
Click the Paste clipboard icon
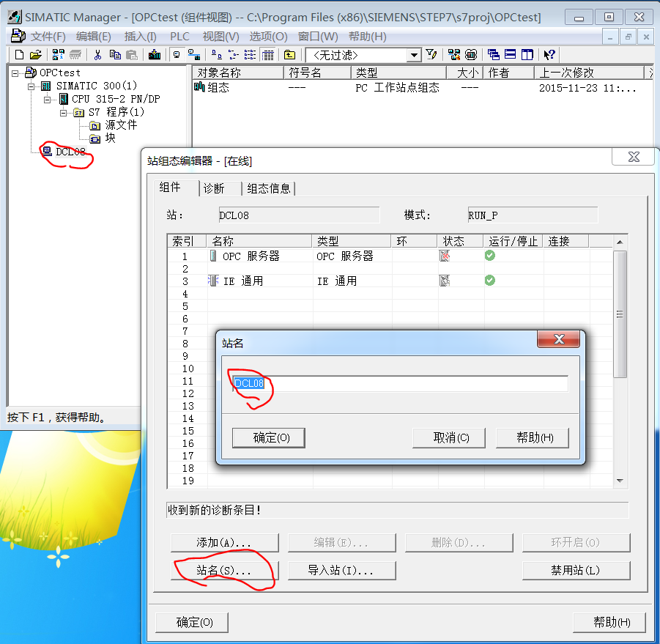click(x=132, y=55)
